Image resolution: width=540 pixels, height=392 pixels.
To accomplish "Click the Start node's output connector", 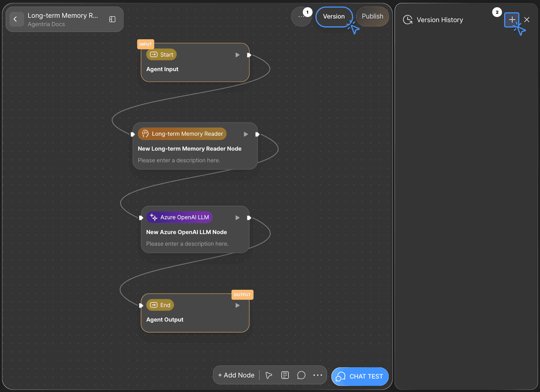I will 249,55.
